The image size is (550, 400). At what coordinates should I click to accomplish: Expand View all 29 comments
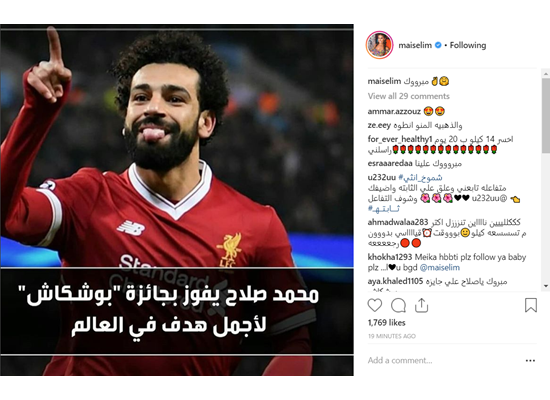(409, 96)
